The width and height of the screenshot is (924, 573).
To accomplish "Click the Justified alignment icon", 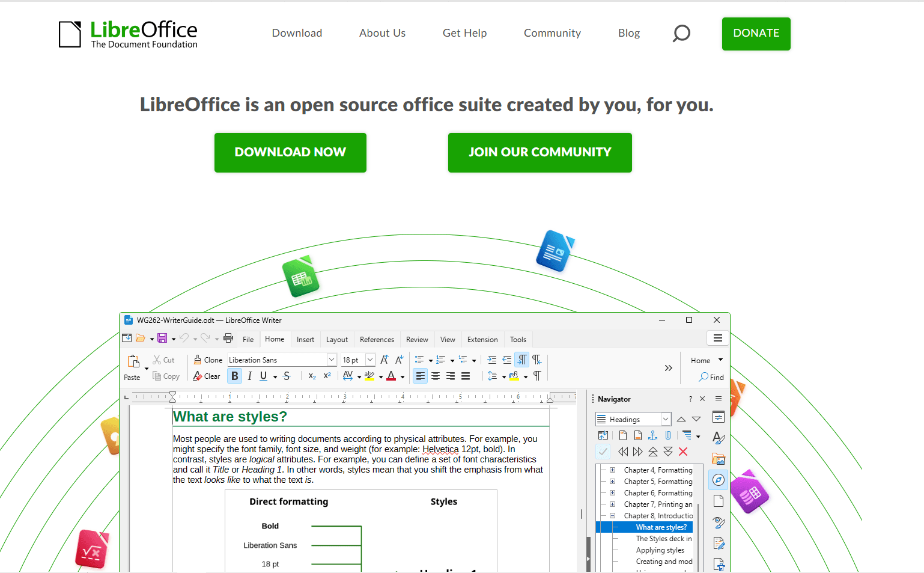I will tap(466, 376).
